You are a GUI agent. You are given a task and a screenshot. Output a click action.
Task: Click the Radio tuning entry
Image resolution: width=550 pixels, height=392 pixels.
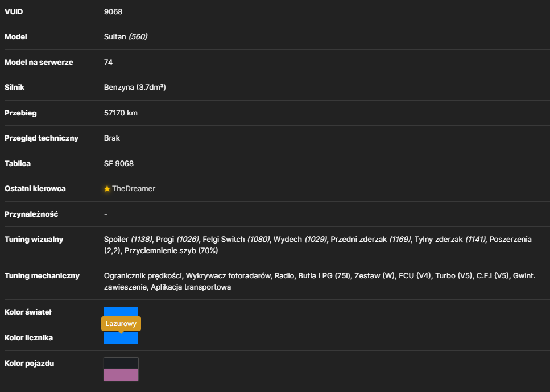click(x=284, y=276)
